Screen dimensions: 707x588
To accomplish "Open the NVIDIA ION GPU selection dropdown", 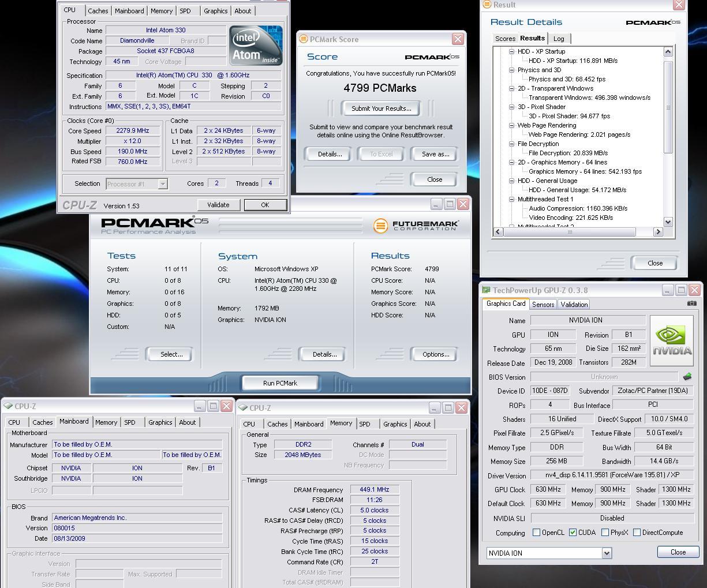I will 607,553.
